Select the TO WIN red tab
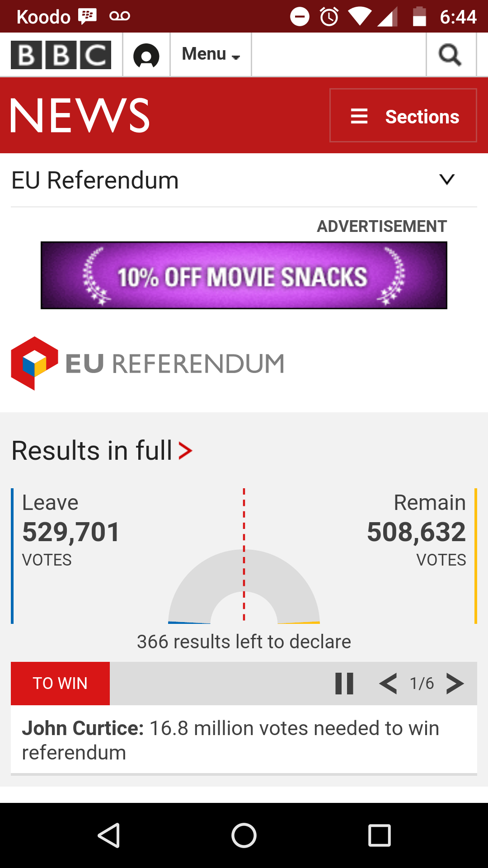This screenshot has height=868, width=488. click(60, 683)
